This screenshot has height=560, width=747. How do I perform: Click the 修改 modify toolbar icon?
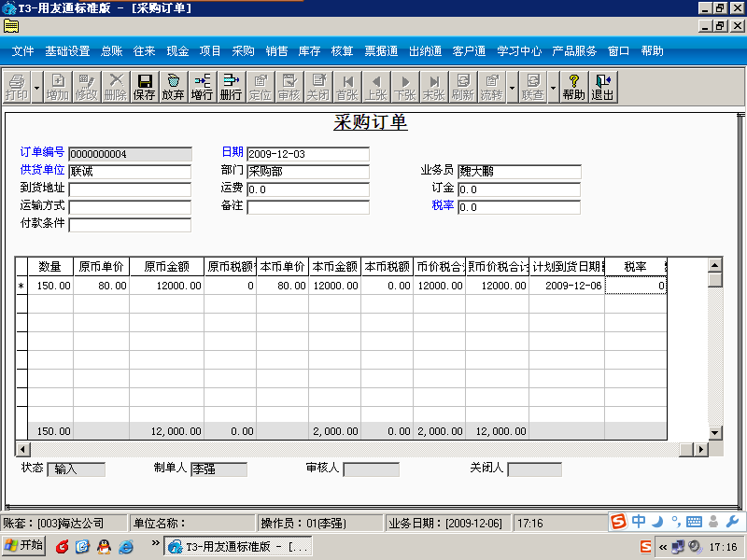86,87
